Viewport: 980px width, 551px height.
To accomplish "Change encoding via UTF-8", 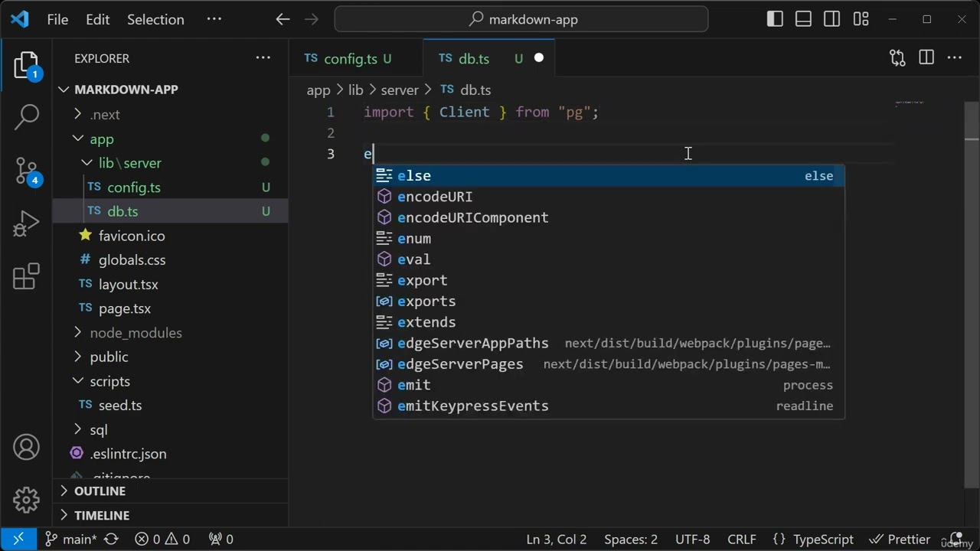I will (x=693, y=540).
